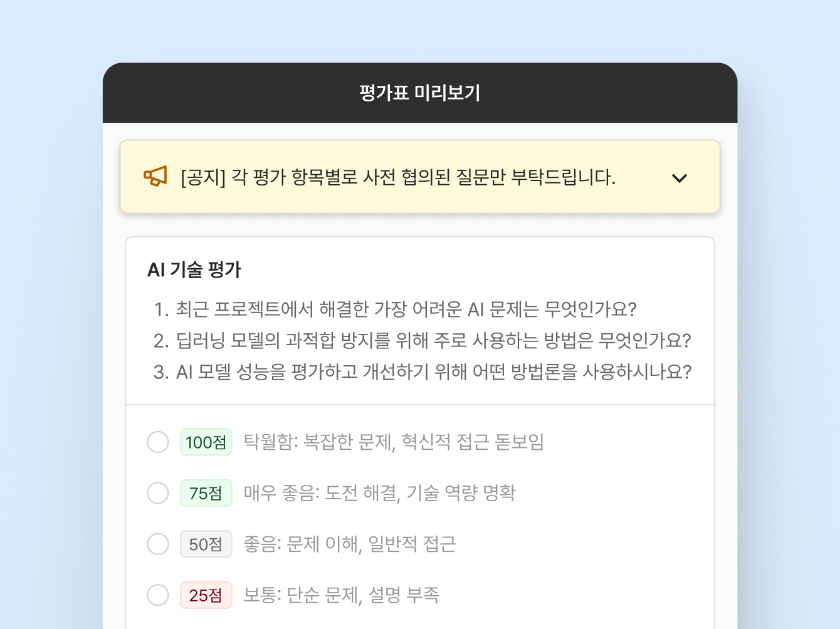The width and height of the screenshot is (840, 629).
Task: Click question 1 about 최근 프로젝트
Action: point(395,309)
